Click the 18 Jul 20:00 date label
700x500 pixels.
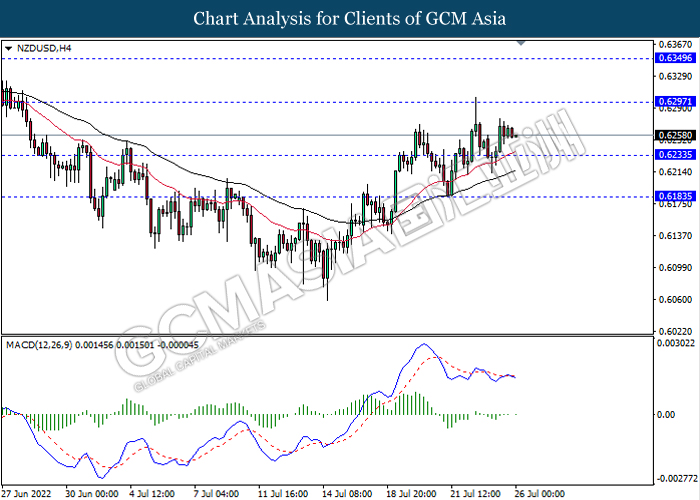click(x=411, y=494)
